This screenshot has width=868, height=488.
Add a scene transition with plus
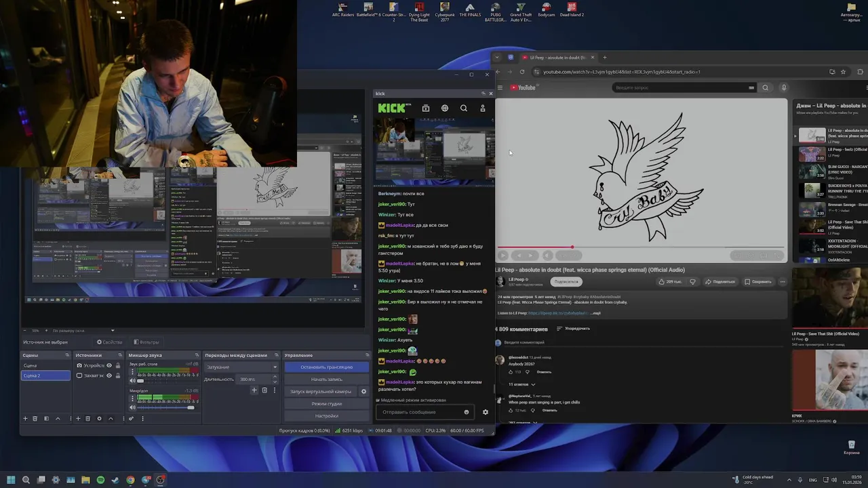[x=254, y=390]
